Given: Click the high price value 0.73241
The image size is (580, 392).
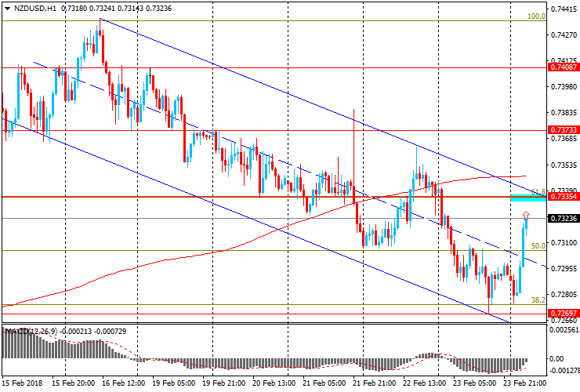Looking at the screenshot, I should (103, 8).
